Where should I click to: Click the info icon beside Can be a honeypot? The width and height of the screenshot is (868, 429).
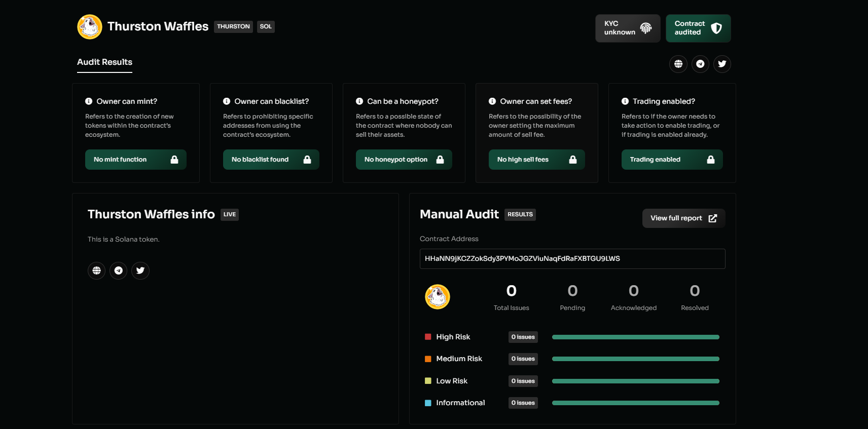coord(359,101)
